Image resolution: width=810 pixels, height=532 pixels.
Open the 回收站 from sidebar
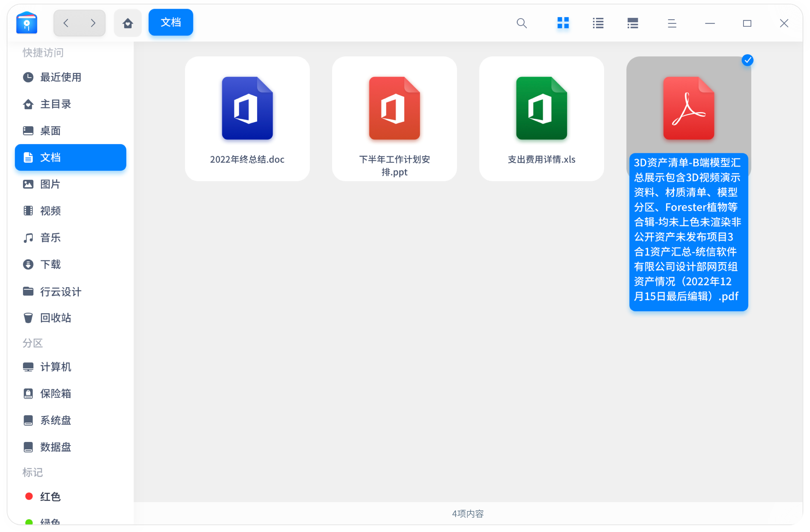55,318
